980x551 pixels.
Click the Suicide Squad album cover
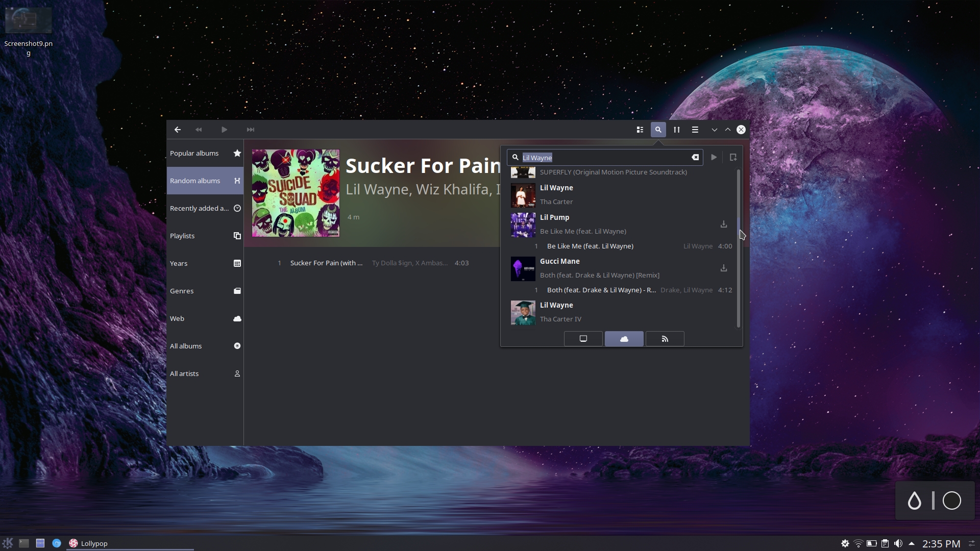coord(296,193)
